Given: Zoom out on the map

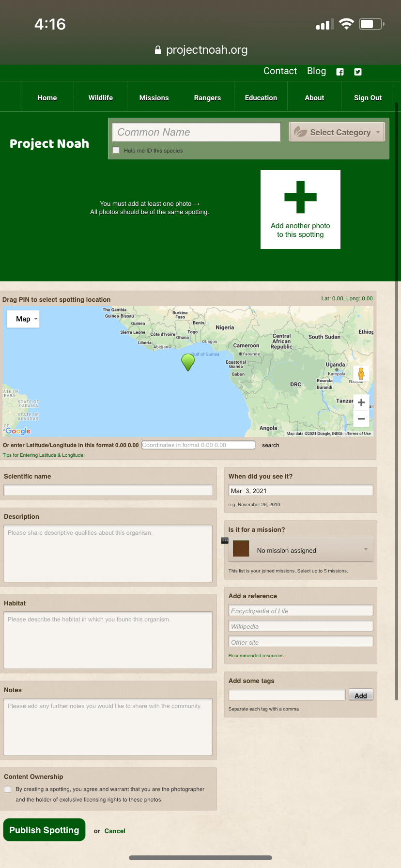Looking at the screenshot, I should (x=361, y=418).
